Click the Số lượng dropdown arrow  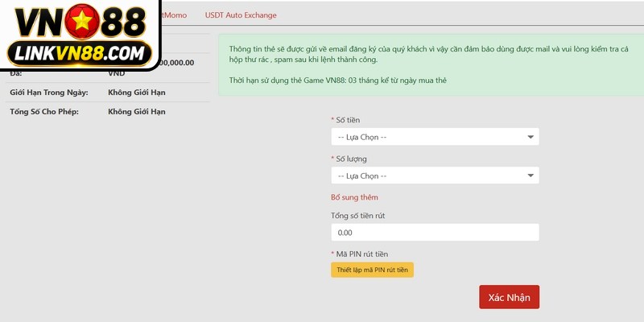[x=530, y=175]
